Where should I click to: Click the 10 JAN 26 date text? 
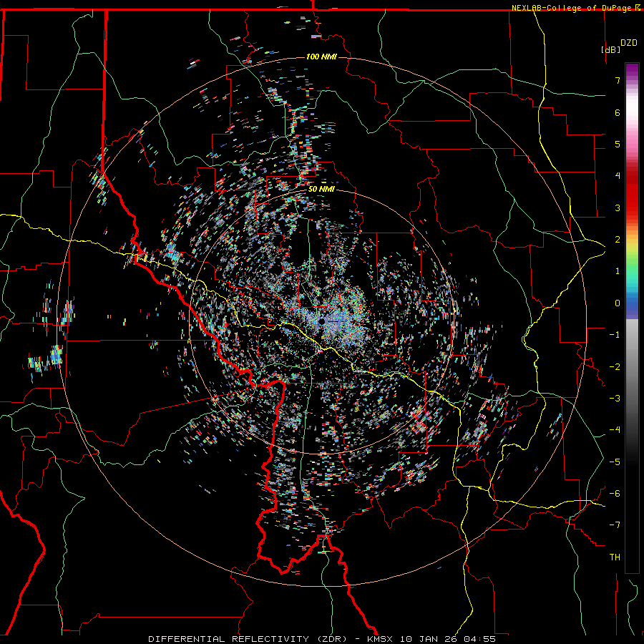click(x=429, y=639)
